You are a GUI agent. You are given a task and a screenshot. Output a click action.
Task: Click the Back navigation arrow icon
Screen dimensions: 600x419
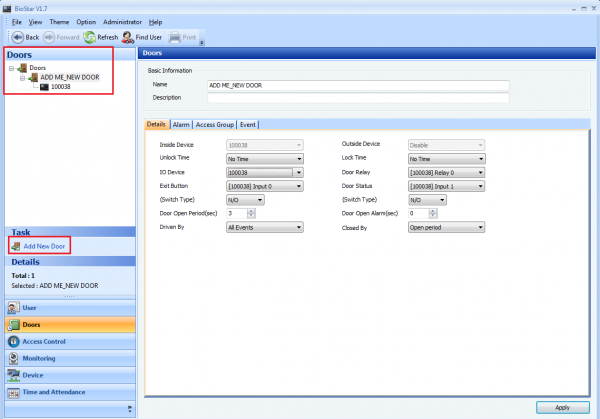coord(15,37)
